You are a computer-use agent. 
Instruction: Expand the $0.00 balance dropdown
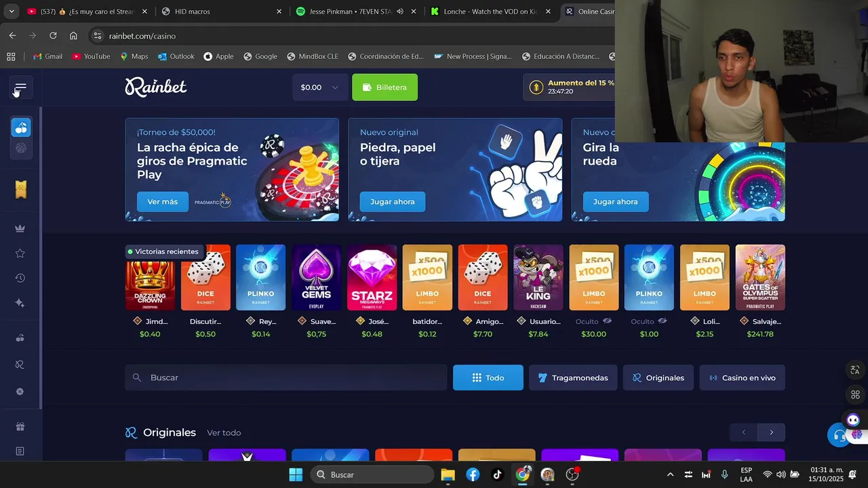click(x=320, y=87)
